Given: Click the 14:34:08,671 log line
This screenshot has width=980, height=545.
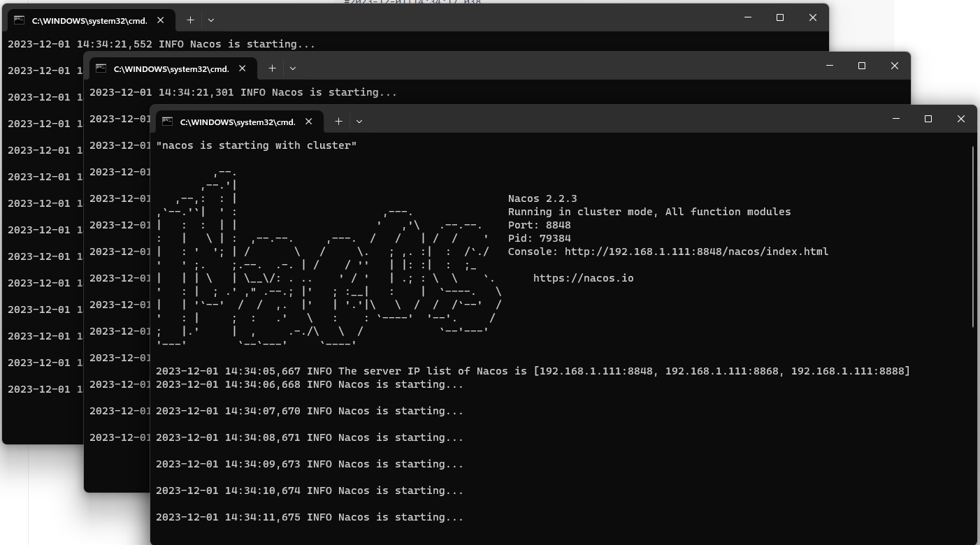Looking at the screenshot, I should 310,437.
